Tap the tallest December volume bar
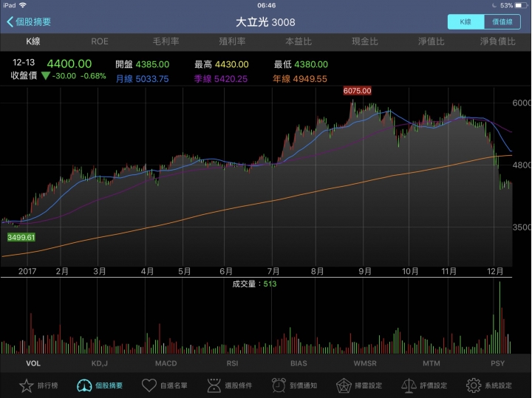 (x=499, y=318)
